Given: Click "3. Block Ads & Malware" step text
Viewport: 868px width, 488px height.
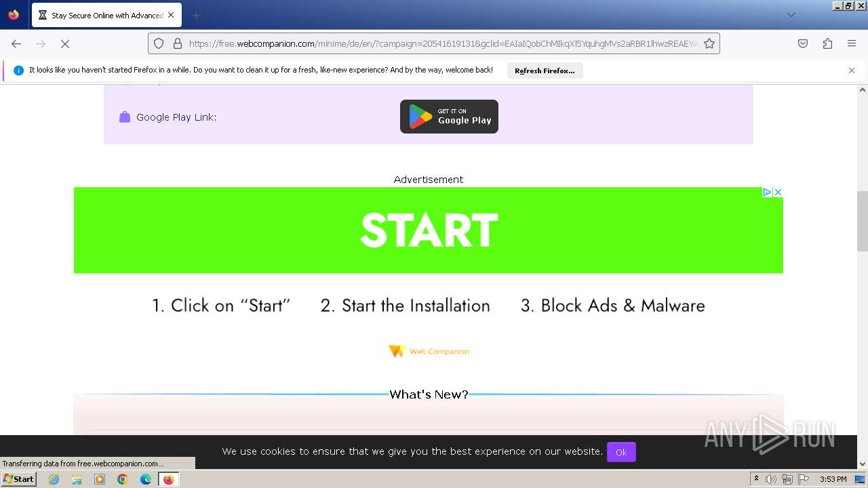Looking at the screenshot, I should coord(613,306).
